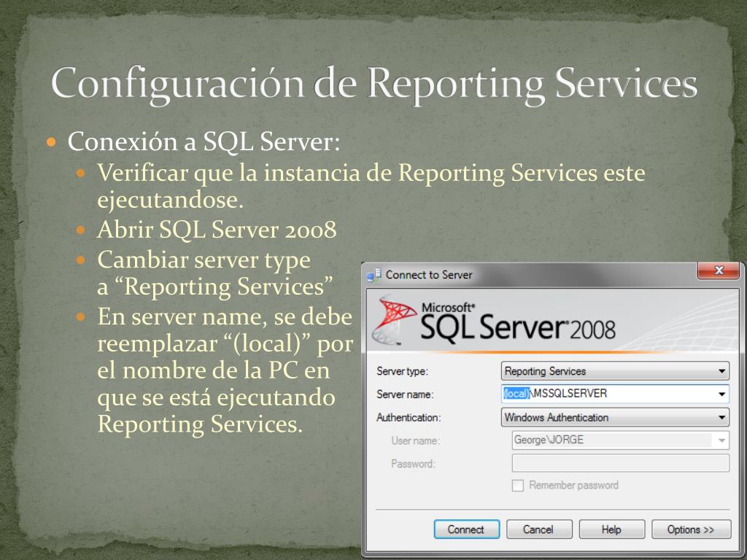Click the SQL Server 2008 logo icon

[x=393, y=320]
